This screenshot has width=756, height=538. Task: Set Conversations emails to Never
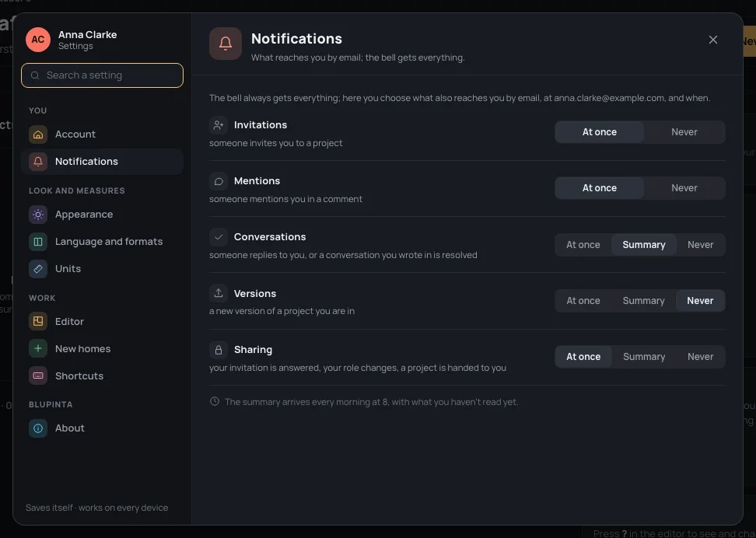(700, 244)
